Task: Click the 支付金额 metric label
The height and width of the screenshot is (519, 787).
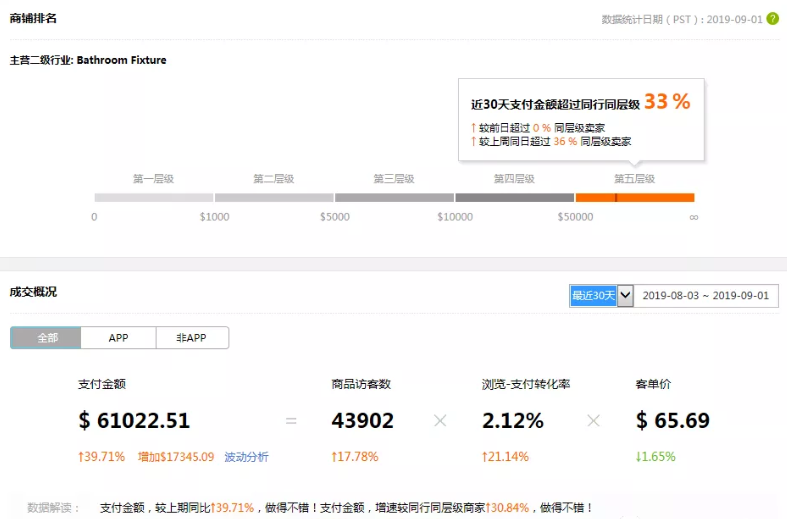Action: [x=102, y=384]
